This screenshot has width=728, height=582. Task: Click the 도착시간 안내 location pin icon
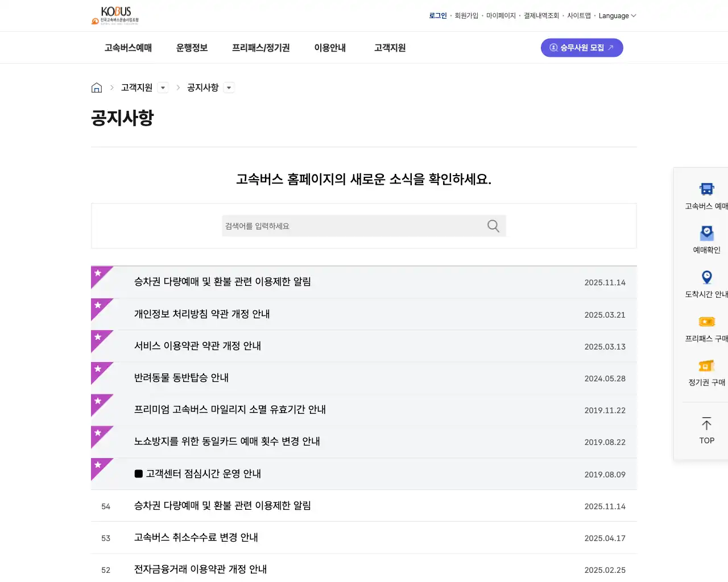click(706, 277)
